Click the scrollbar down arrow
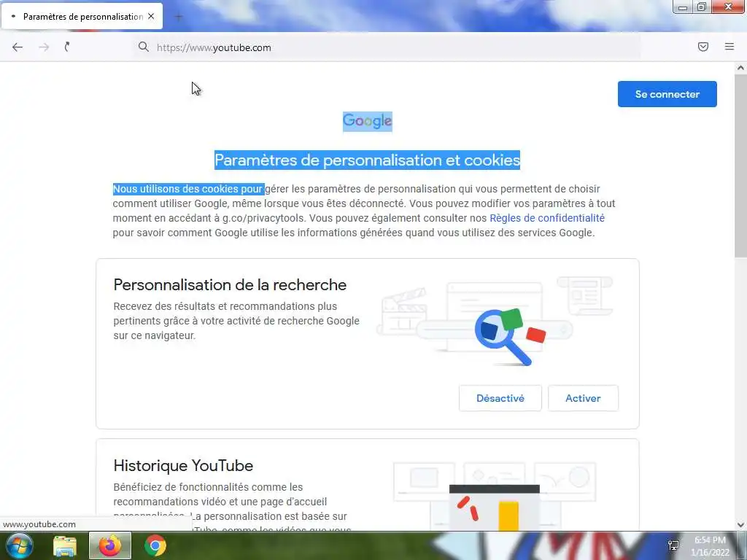 (x=740, y=525)
